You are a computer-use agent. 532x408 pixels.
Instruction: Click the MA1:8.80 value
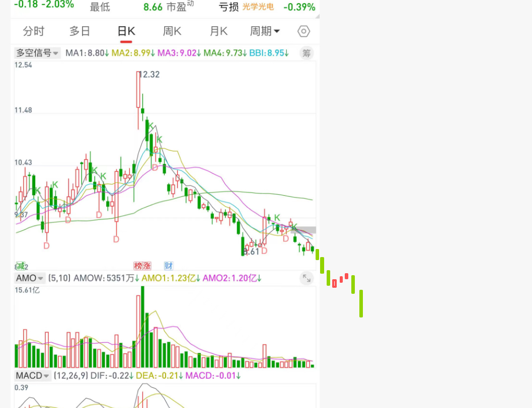[87, 53]
